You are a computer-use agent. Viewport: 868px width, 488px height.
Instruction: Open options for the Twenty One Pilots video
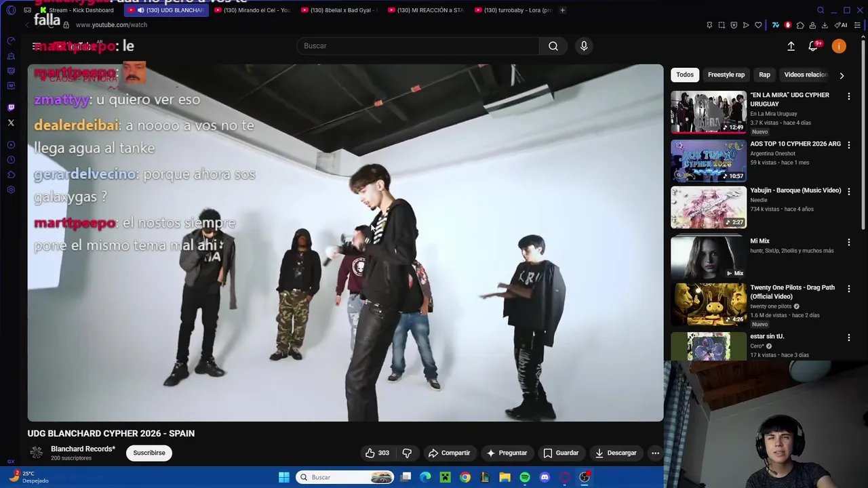point(848,289)
